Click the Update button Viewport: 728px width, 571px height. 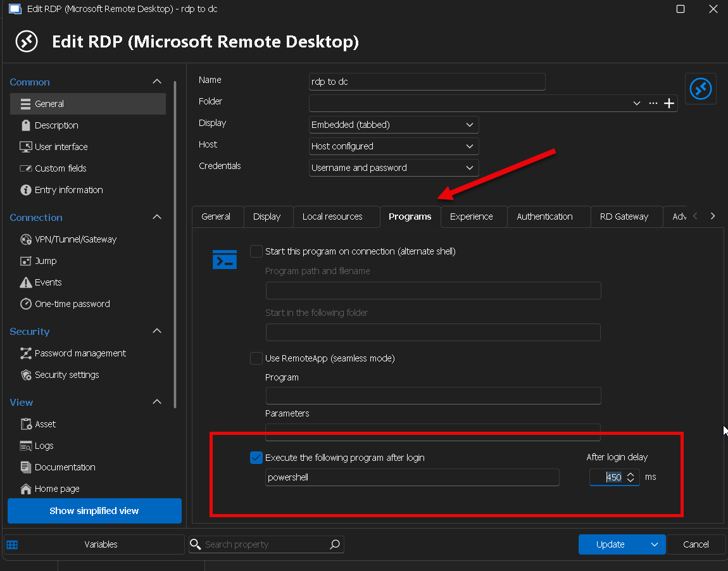tap(611, 544)
